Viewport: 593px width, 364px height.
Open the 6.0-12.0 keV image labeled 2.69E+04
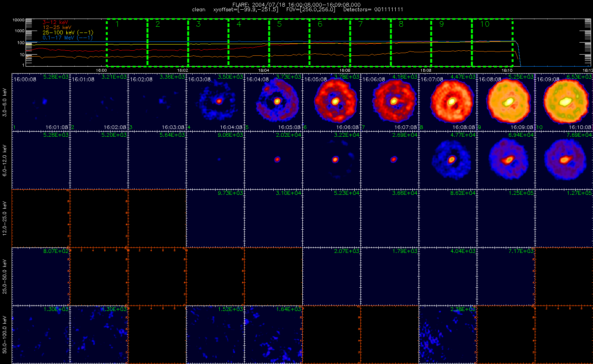pos(390,160)
